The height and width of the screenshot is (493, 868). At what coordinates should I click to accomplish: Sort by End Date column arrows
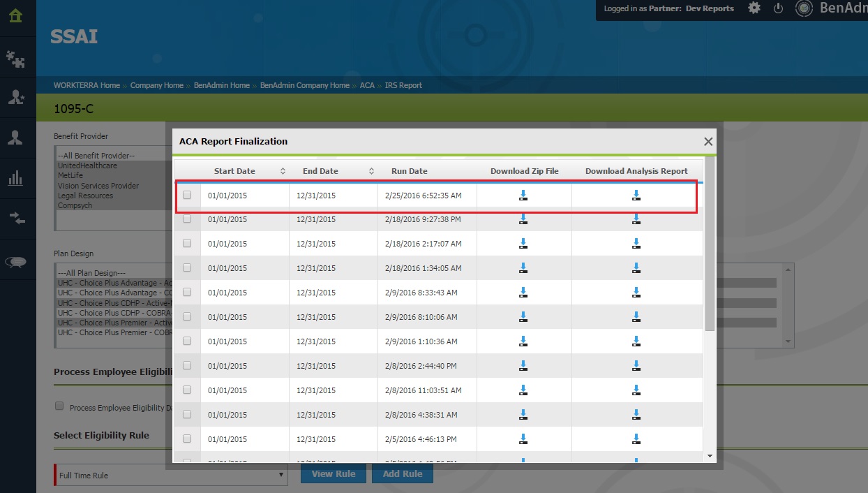tap(371, 171)
